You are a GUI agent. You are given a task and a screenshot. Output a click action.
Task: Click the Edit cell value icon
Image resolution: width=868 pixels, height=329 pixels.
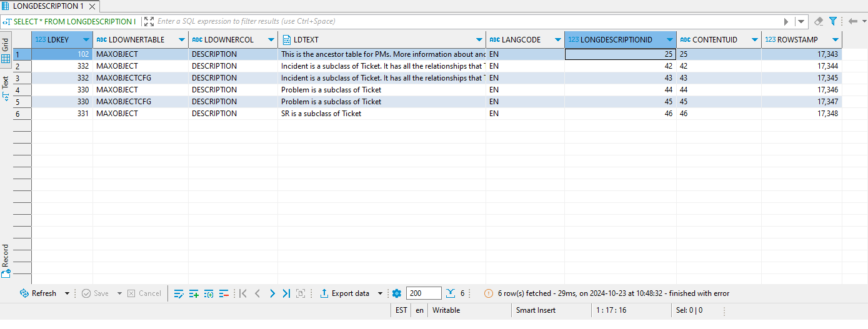point(179,293)
